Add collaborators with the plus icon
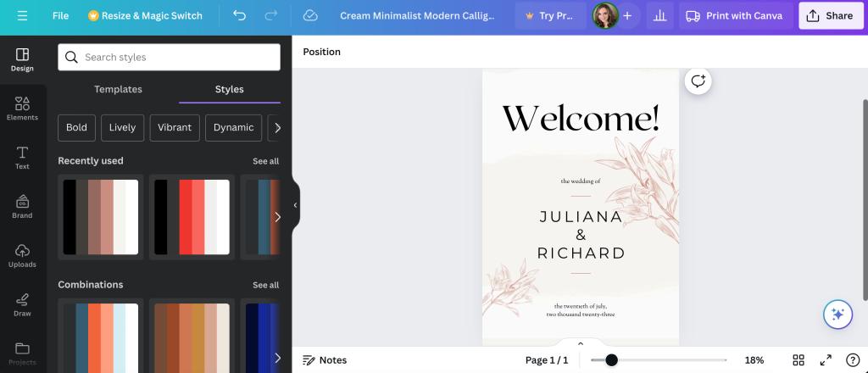 (627, 15)
